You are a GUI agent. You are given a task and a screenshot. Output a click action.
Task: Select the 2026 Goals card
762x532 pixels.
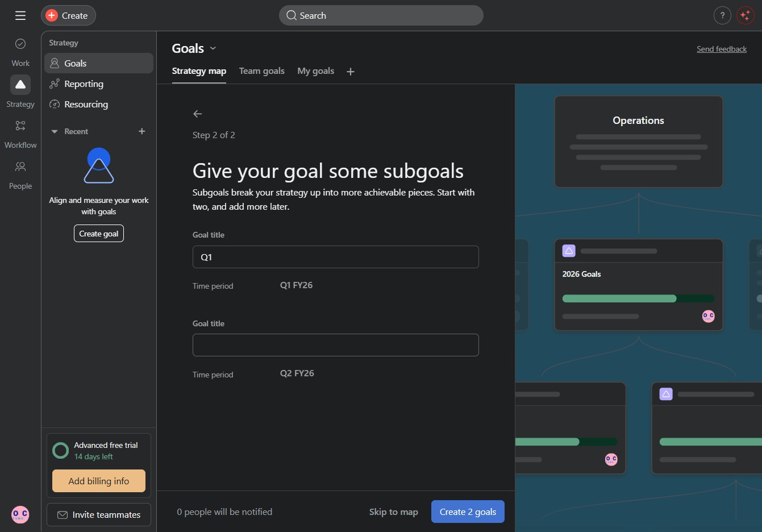pos(639,285)
